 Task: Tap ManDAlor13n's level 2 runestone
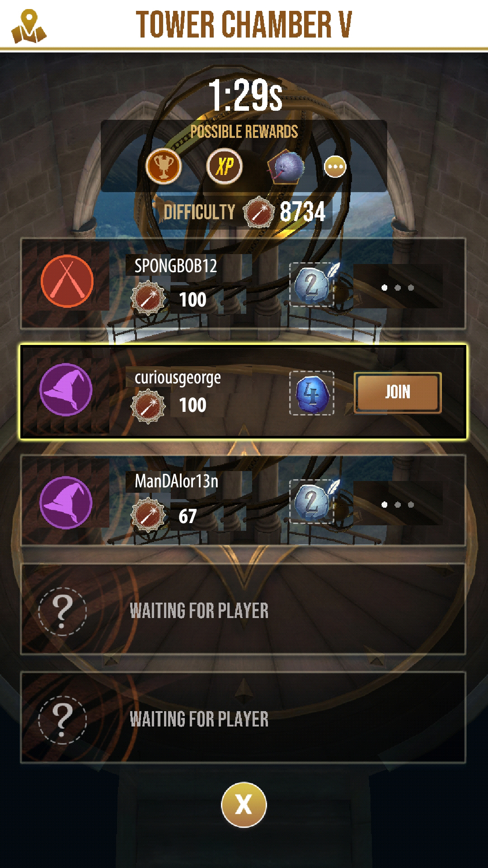click(313, 502)
